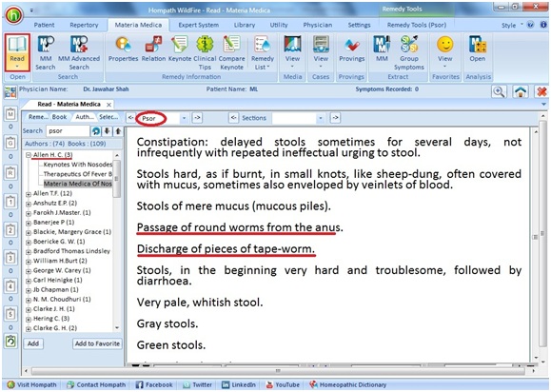This screenshot has width=551, height=392.
Task: Click the red X close icon
Action: [541, 91]
